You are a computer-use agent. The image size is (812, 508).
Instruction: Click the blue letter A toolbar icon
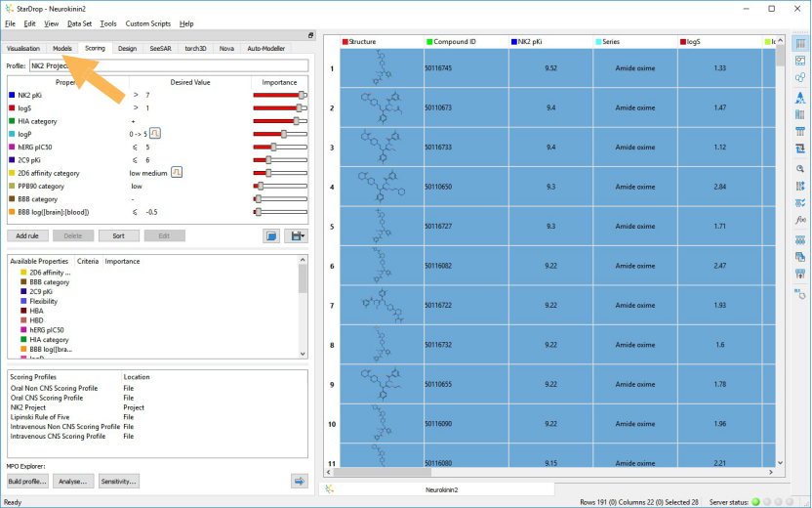pyautogui.click(x=800, y=97)
